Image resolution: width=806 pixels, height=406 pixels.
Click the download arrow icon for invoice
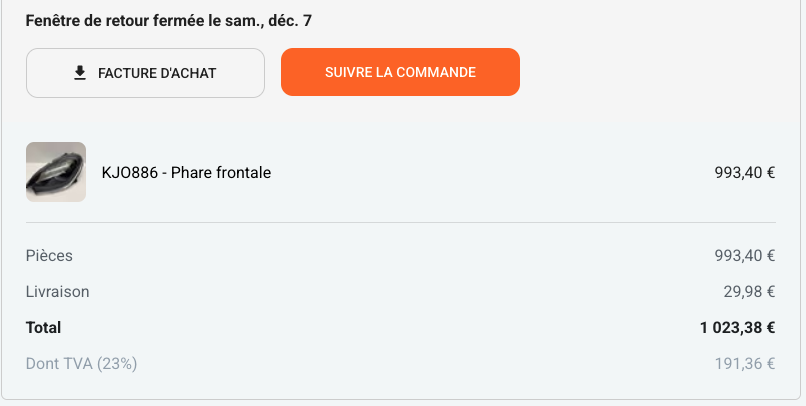click(x=80, y=73)
